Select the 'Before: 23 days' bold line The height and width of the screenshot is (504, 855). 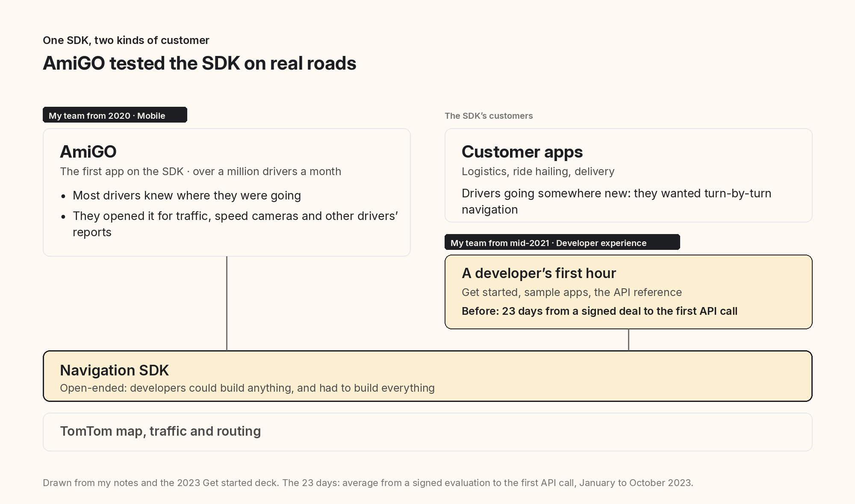(x=599, y=311)
